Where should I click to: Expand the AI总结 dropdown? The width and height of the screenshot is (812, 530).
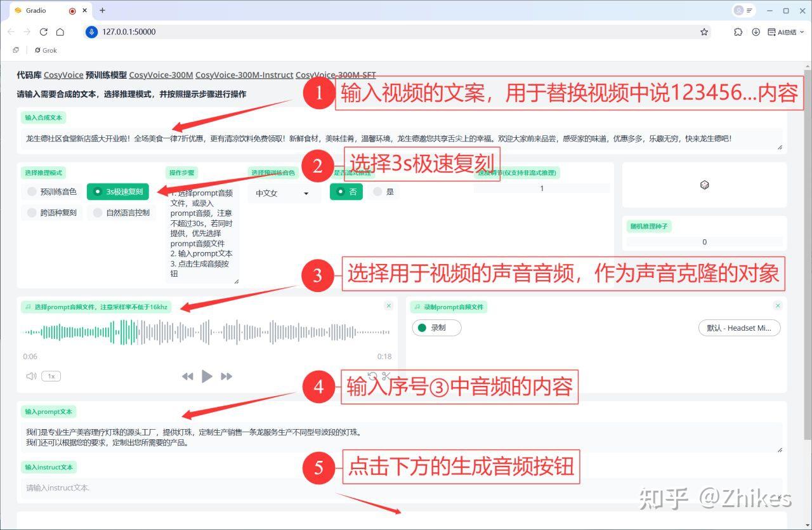[x=786, y=32]
